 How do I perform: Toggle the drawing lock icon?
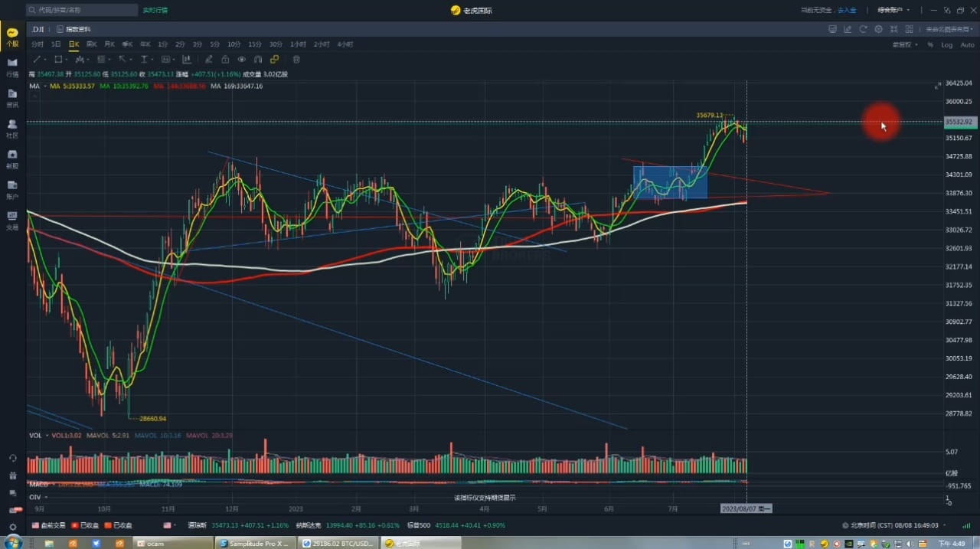coord(225,59)
